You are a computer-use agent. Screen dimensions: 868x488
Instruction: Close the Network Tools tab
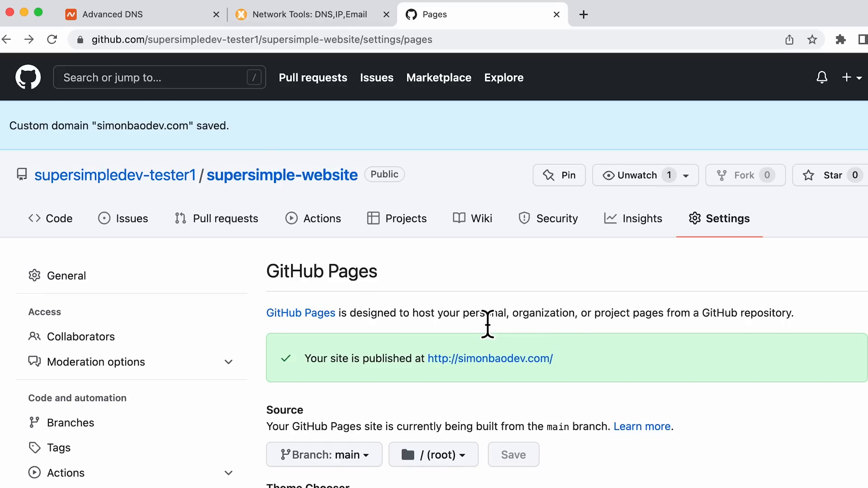coord(386,14)
